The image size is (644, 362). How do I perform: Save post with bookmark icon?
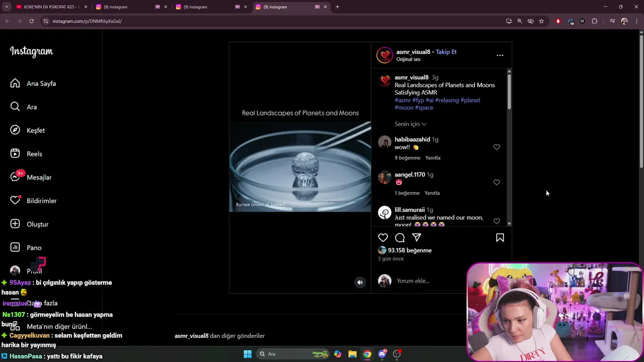point(500,238)
